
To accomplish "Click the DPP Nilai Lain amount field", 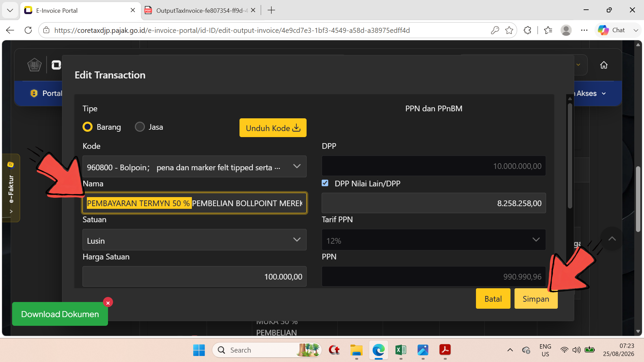I will tap(434, 203).
